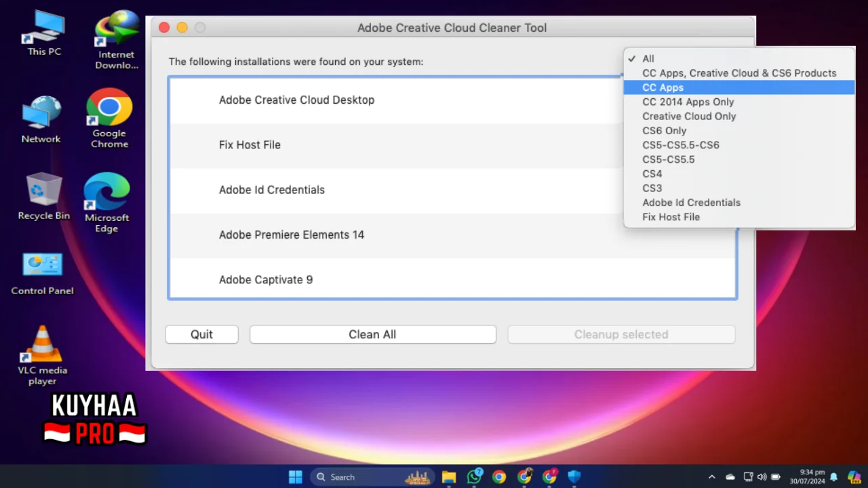Open the Chrome taskbar icon without a badge
Screen dimensions: 868x488
pos(499,477)
